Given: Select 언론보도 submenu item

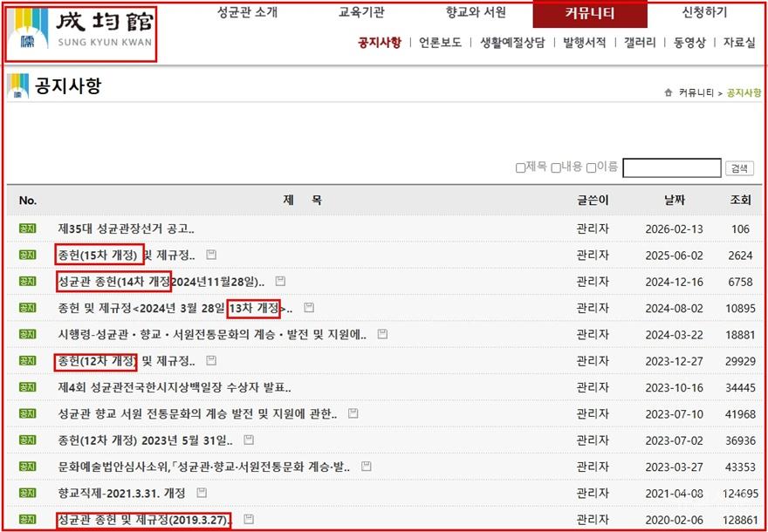Looking at the screenshot, I should pos(441,43).
